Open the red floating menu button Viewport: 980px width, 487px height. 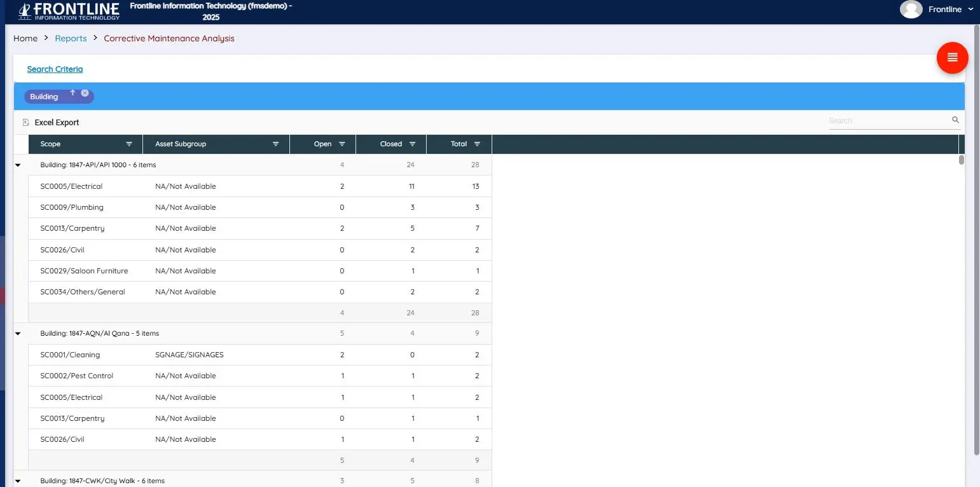click(952, 58)
